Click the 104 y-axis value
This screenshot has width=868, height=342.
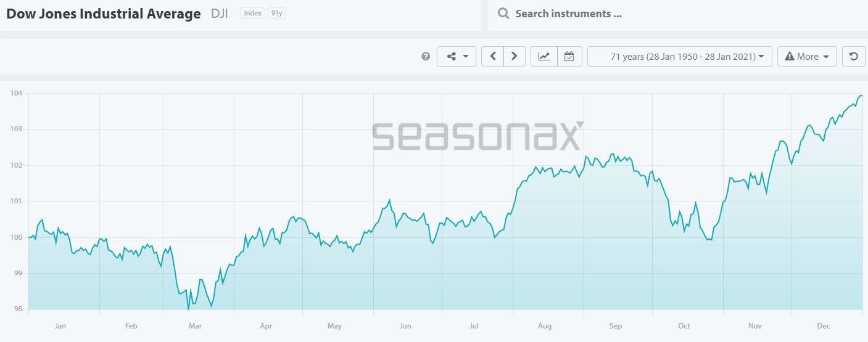click(16, 93)
